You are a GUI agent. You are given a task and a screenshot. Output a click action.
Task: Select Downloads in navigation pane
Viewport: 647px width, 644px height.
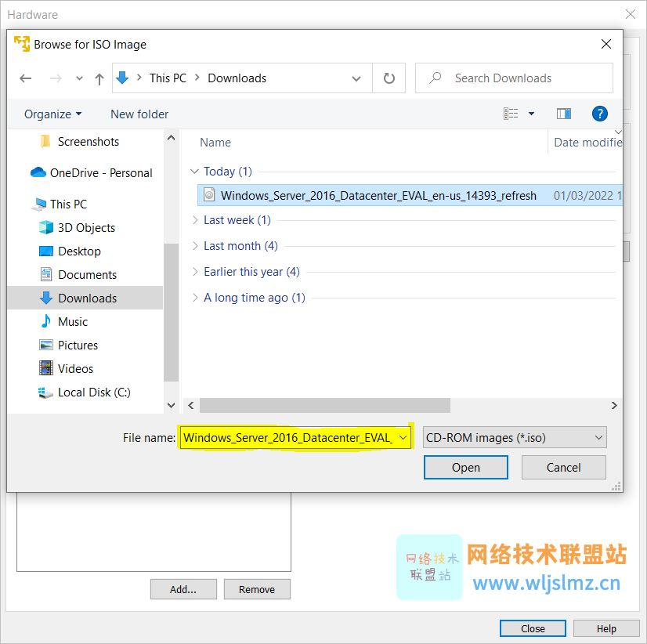pos(85,298)
